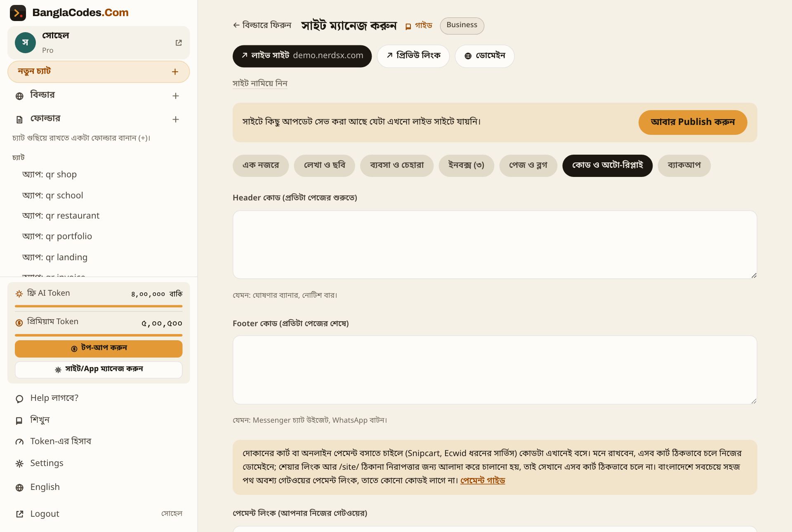The height and width of the screenshot is (532, 792).
Task: Click the Logout exit icon
Action: [19, 514]
